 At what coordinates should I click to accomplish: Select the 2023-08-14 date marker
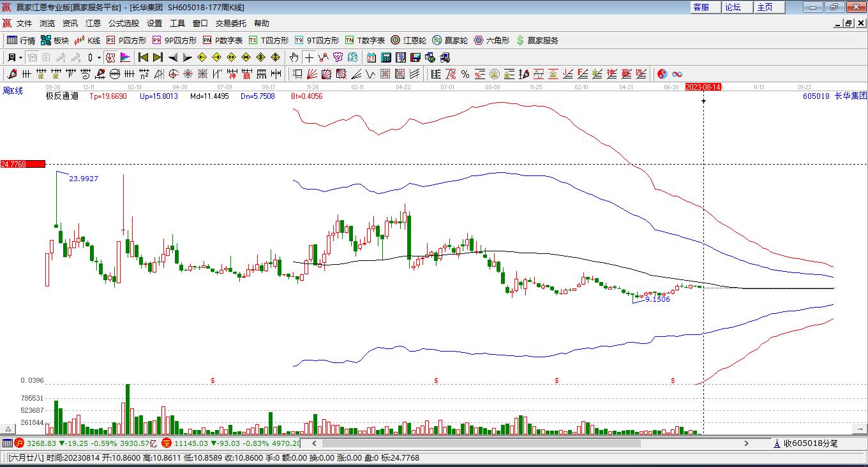click(x=703, y=87)
